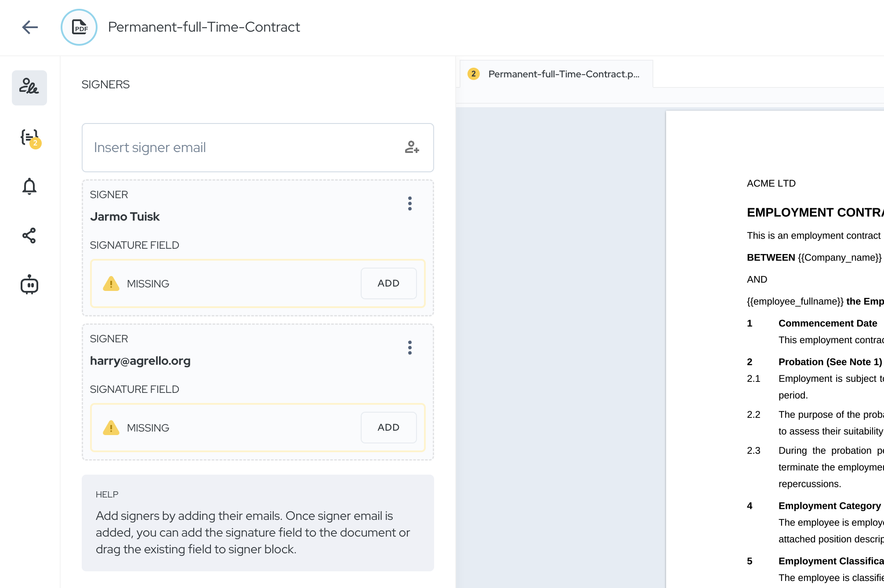Click the PDF document icon
884x588 pixels.
79,27
